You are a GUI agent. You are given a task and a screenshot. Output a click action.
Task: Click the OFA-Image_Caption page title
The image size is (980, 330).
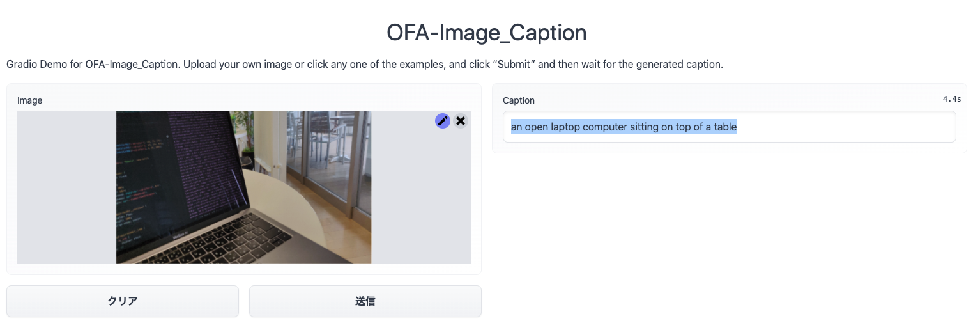(x=487, y=33)
